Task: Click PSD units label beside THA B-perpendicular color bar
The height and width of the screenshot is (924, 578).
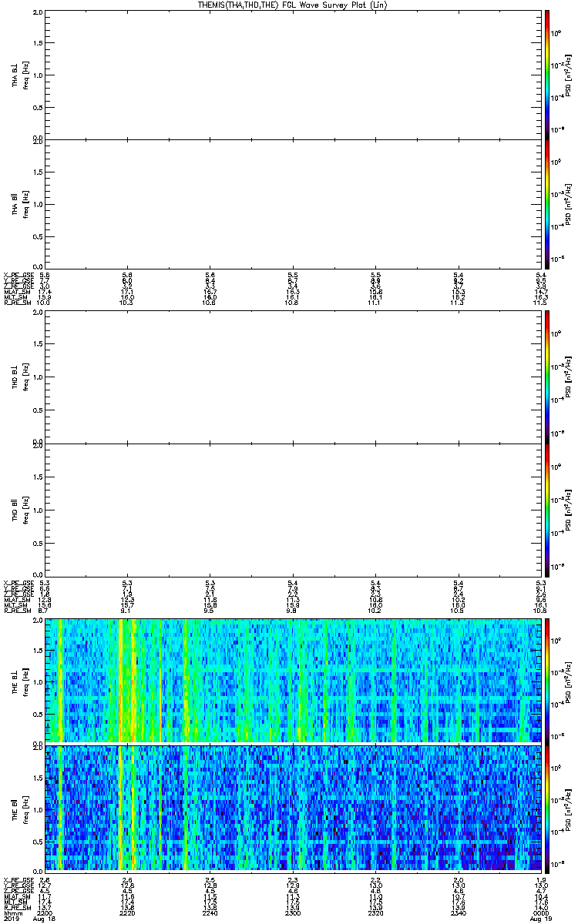Action: [x=569, y=74]
